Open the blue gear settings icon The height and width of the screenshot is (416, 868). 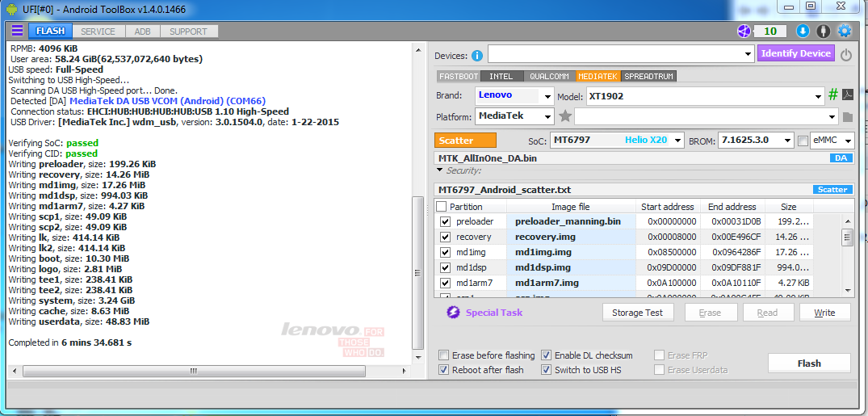(x=845, y=31)
